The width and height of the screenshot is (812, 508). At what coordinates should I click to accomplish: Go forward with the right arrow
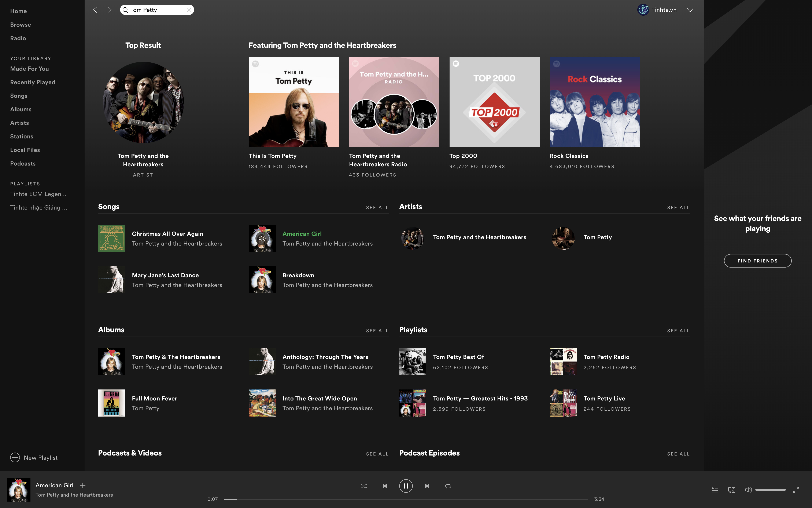(x=109, y=10)
